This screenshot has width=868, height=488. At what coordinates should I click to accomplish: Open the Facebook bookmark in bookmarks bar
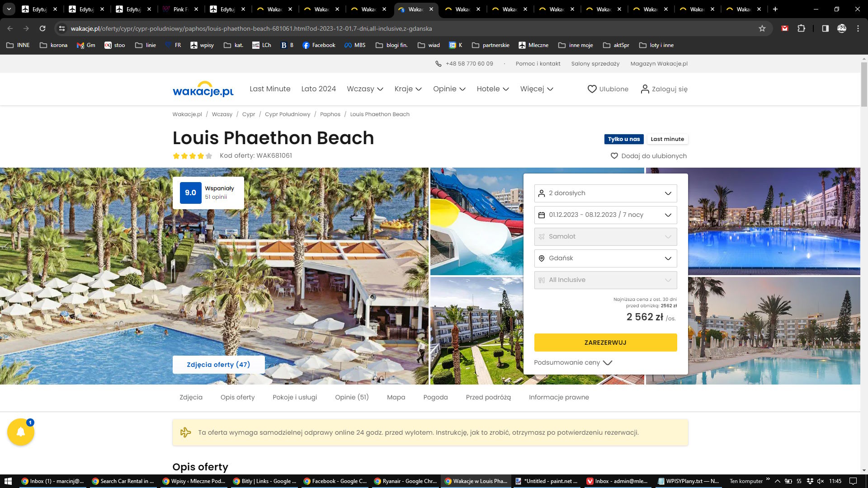(319, 45)
